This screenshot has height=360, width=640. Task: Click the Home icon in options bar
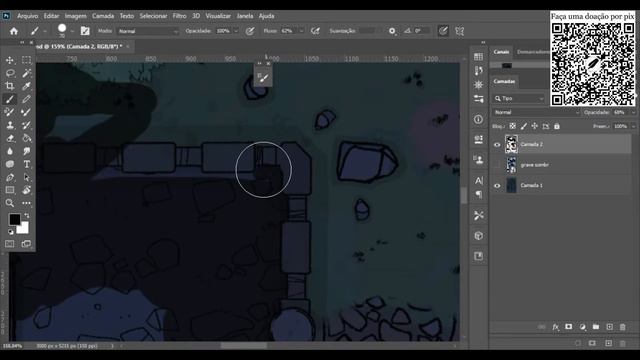(x=14, y=31)
